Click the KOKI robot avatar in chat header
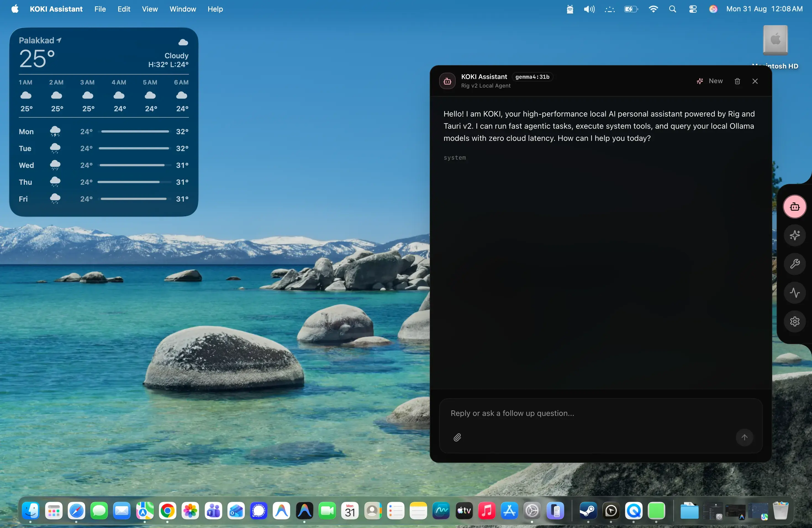The image size is (812, 528). tap(447, 81)
